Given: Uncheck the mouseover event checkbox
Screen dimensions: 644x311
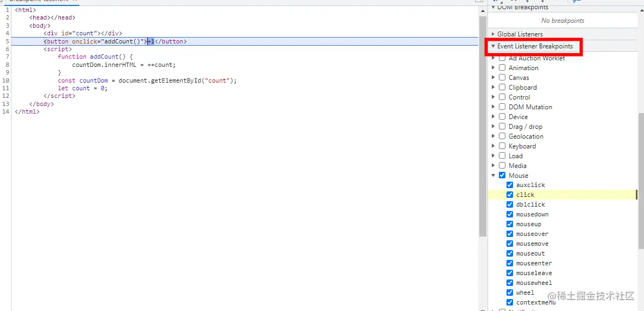Looking at the screenshot, I should point(510,234).
